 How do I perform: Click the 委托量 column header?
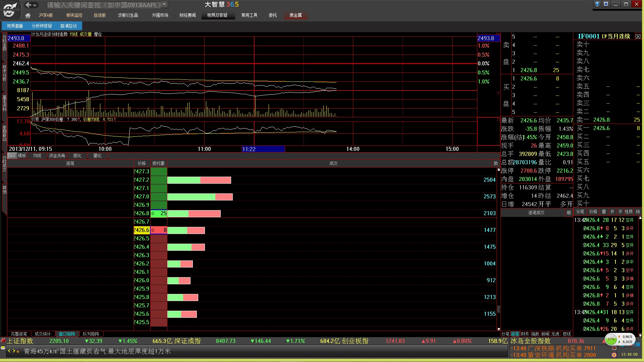coord(159,163)
